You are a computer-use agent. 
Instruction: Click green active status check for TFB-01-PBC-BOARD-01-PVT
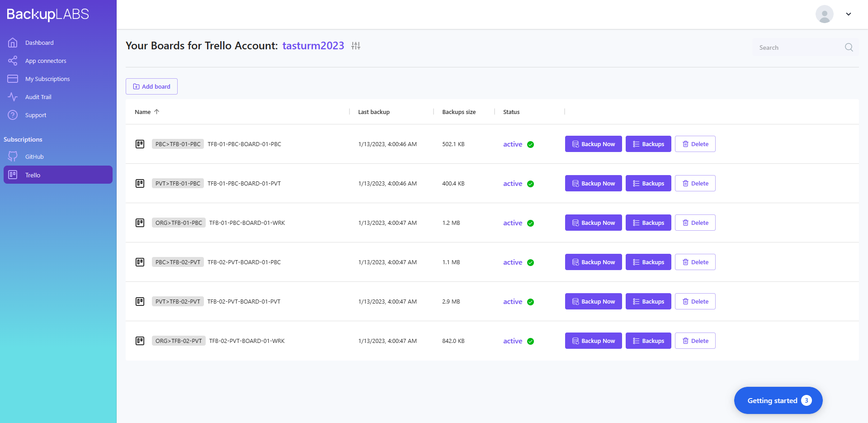point(530,184)
